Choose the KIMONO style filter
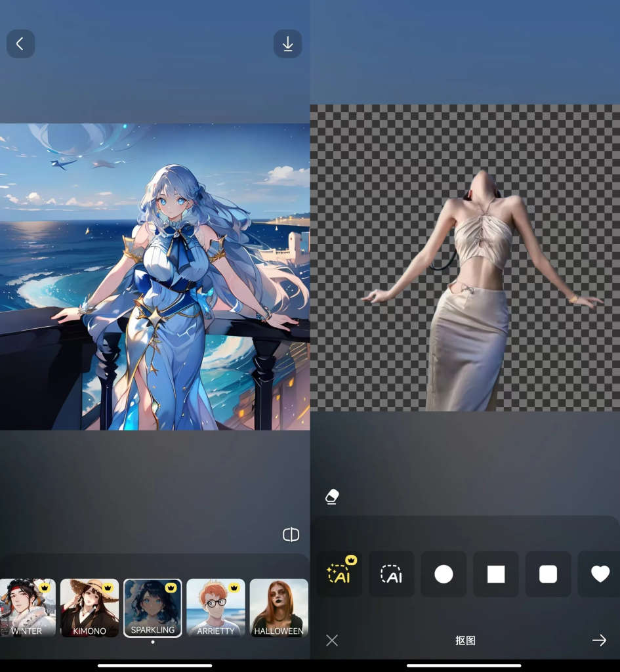Viewport: 620px width, 672px height. 89,608
